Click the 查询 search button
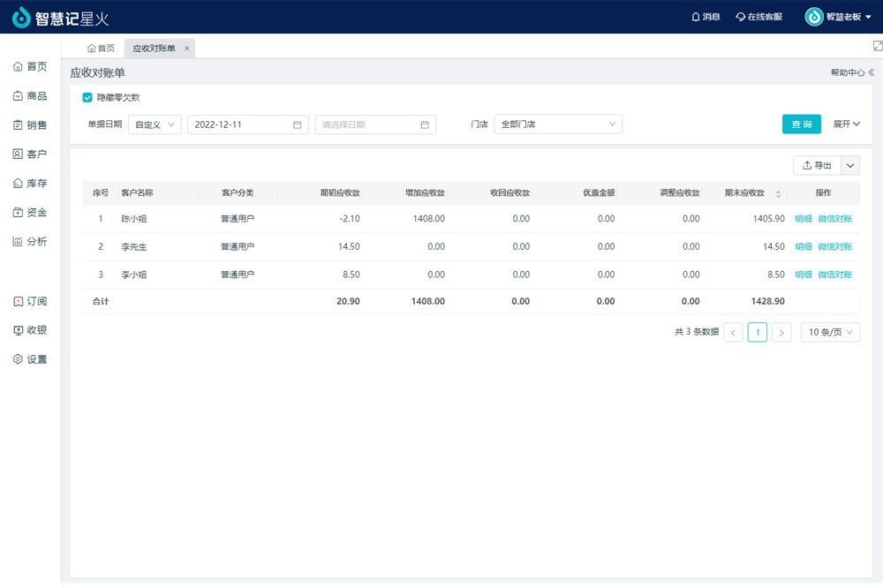This screenshot has height=588, width=883. point(801,124)
